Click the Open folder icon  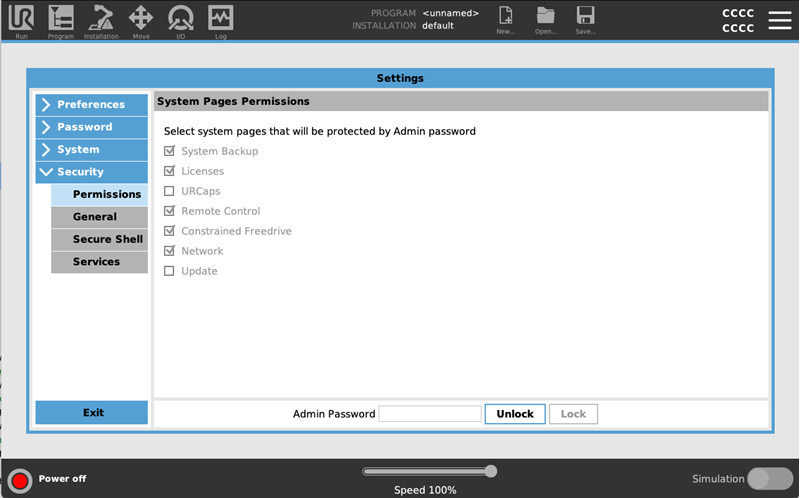click(545, 16)
